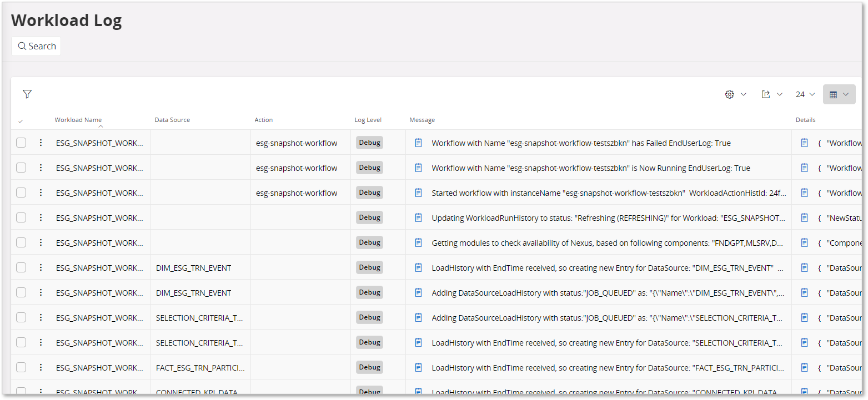Expand the page size 24 dropdown
The width and height of the screenshot is (868, 400).
[805, 94]
